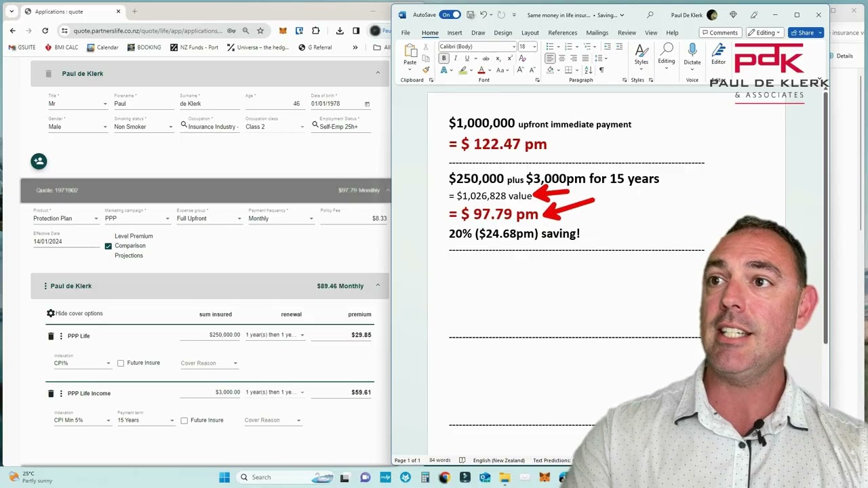Open Expense group dropdown showing Full Upfront
Screen dimensions: 868x488
pyautogui.click(x=209, y=218)
